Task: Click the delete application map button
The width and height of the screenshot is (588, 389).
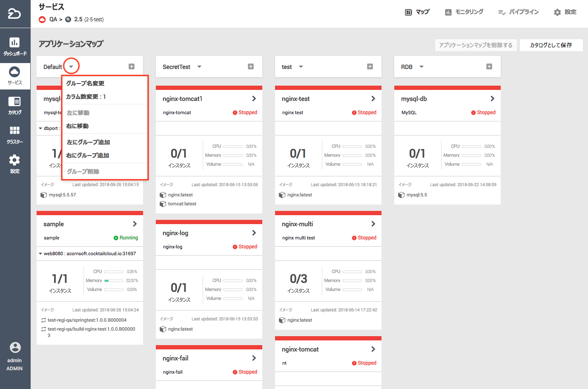Action: [476, 45]
